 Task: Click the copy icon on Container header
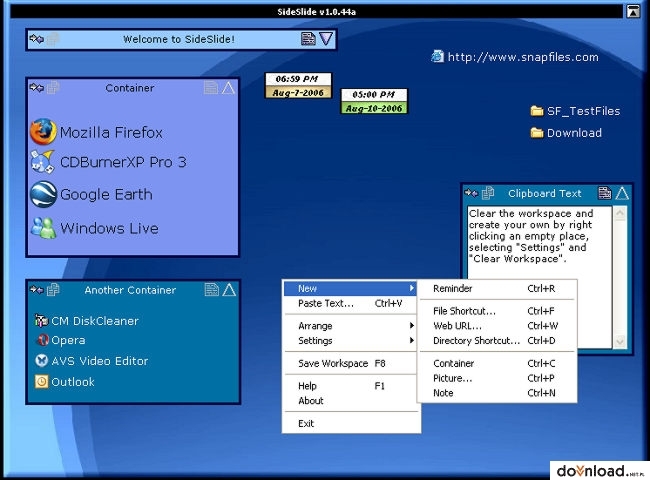click(53, 87)
